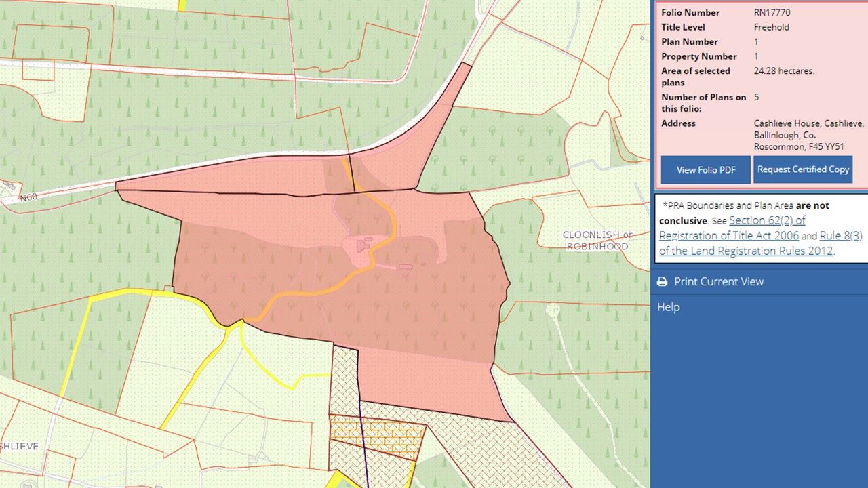Viewport: 868px width, 488px height.
Task: Click the yellow-outlined boundary line left of pink parcel
Action: 136,293
